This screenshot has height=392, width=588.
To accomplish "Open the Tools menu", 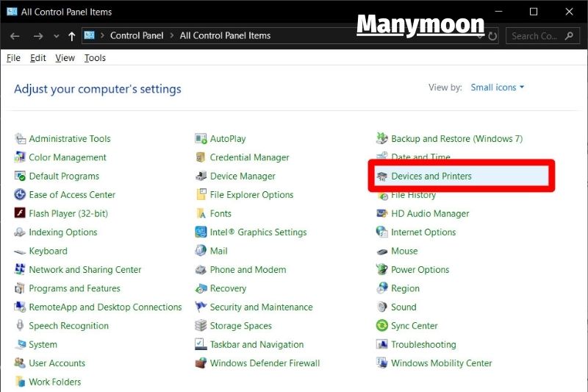I will pyautogui.click(x=95, y=58).
